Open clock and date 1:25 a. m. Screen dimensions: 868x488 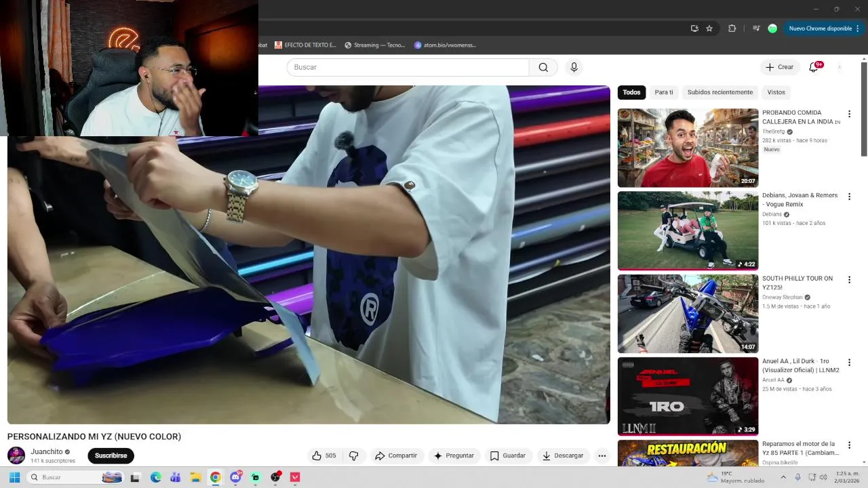[x=848, y=477]
